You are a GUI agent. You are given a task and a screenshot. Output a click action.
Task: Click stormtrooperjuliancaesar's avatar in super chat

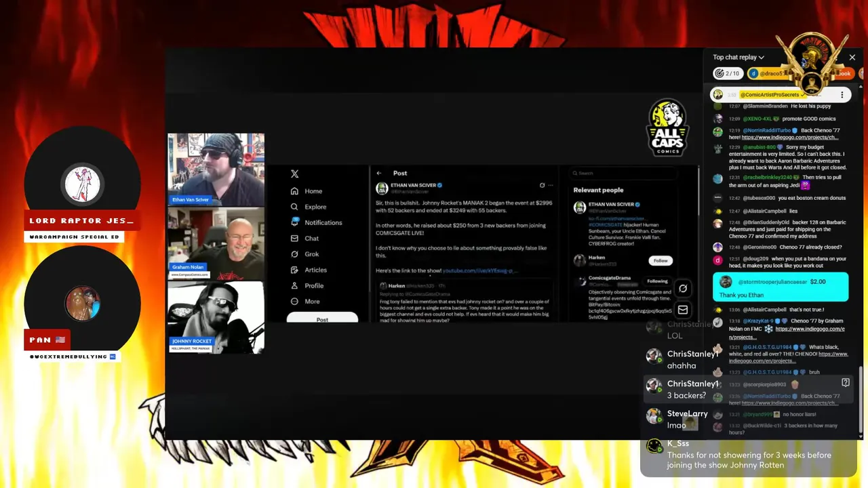pos(726,282)
